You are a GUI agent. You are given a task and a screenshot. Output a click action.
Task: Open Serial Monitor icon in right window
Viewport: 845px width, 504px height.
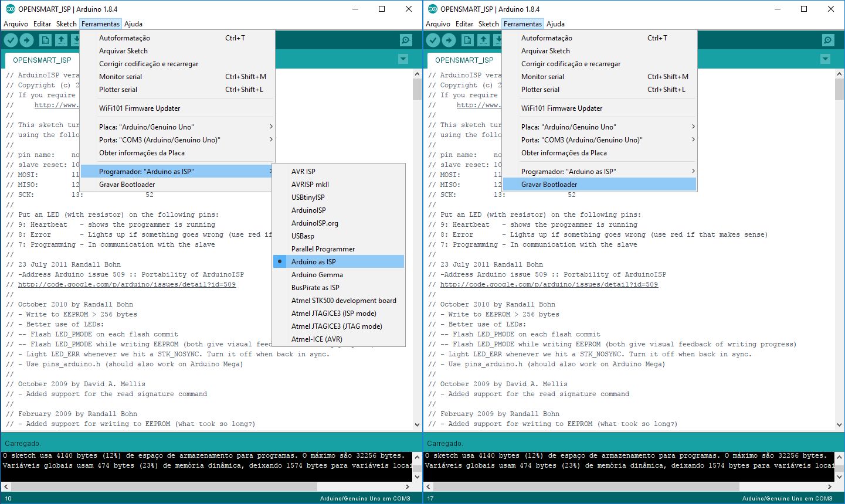[828, 40]
